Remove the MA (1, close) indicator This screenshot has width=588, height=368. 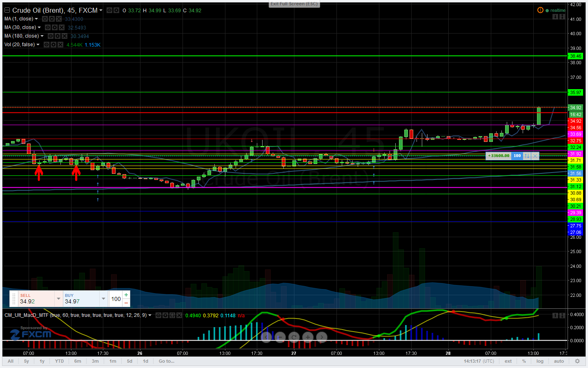59,19
